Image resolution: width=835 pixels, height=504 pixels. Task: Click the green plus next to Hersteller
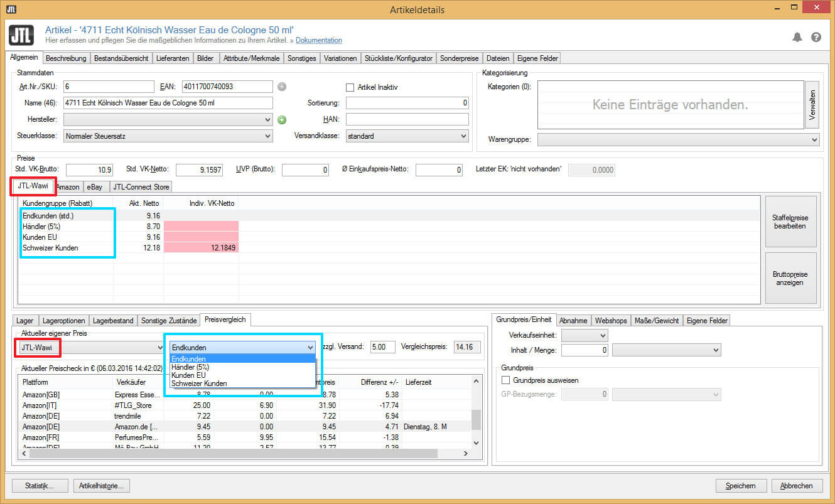coord(282,120)
